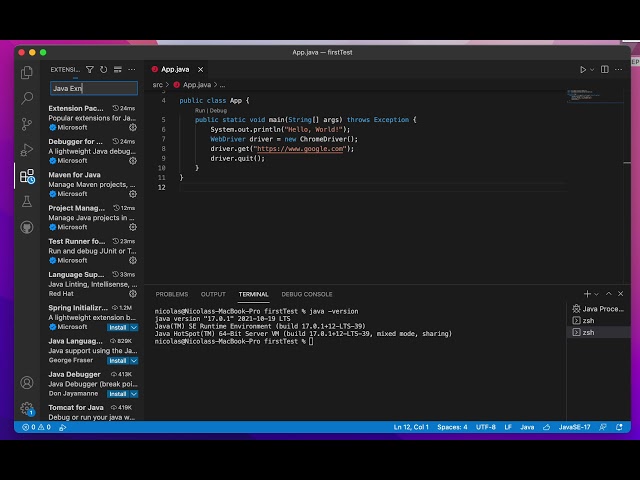
Task: Click thumbs-up Java status icon
Action: tap(547, 427)
